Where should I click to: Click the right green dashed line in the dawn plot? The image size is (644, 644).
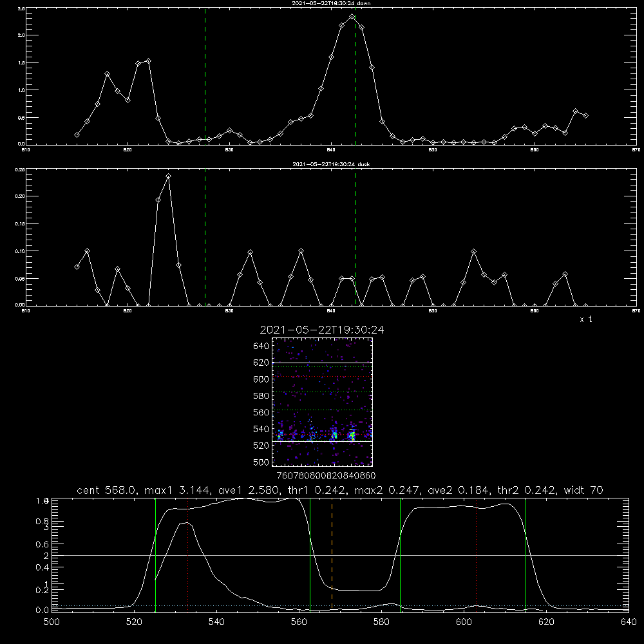click(x=355, y=76)
